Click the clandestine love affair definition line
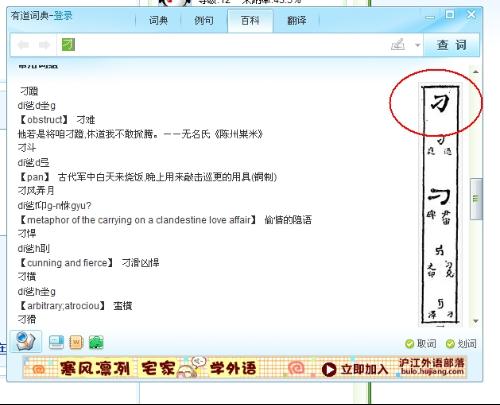 [x=165, y=220]
